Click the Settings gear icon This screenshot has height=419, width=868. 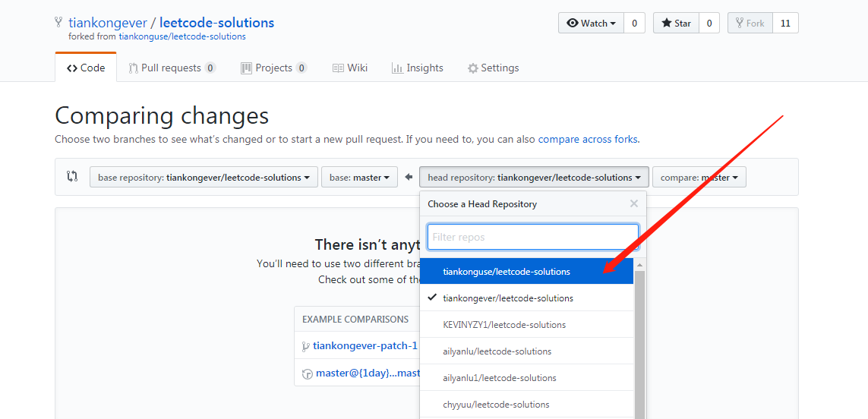[x=473, y=68]
